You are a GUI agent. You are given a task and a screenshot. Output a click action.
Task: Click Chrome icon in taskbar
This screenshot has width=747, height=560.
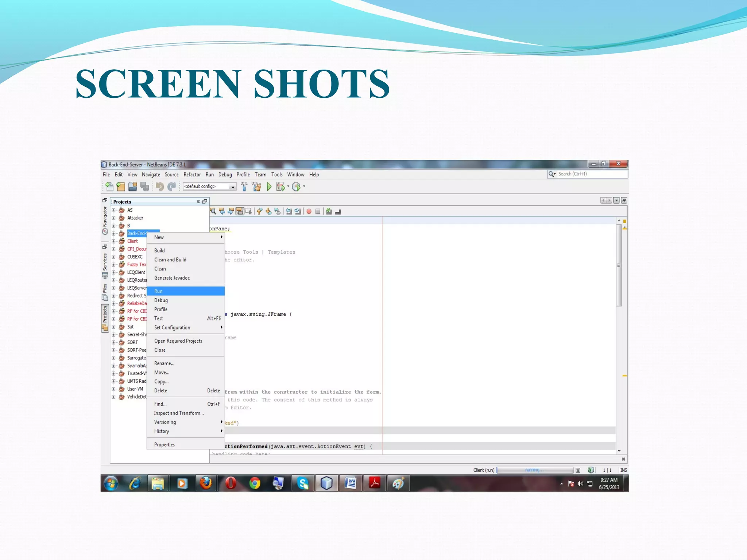(x=255, y=483)
